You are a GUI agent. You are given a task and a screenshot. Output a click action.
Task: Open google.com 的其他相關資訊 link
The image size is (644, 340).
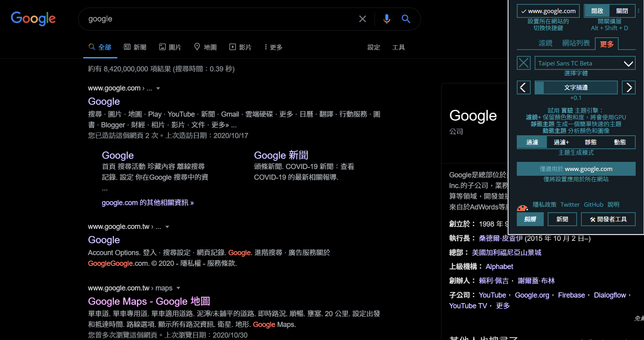coord(148,203)
